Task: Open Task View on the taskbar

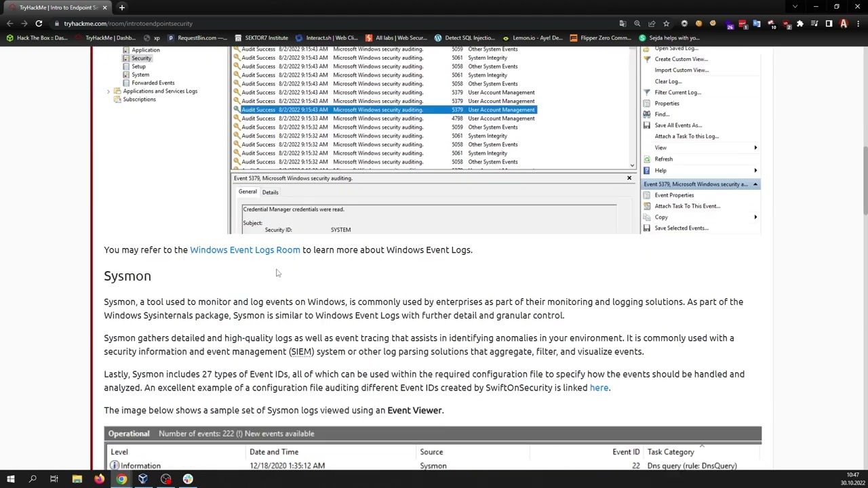Action: [54, 479]
